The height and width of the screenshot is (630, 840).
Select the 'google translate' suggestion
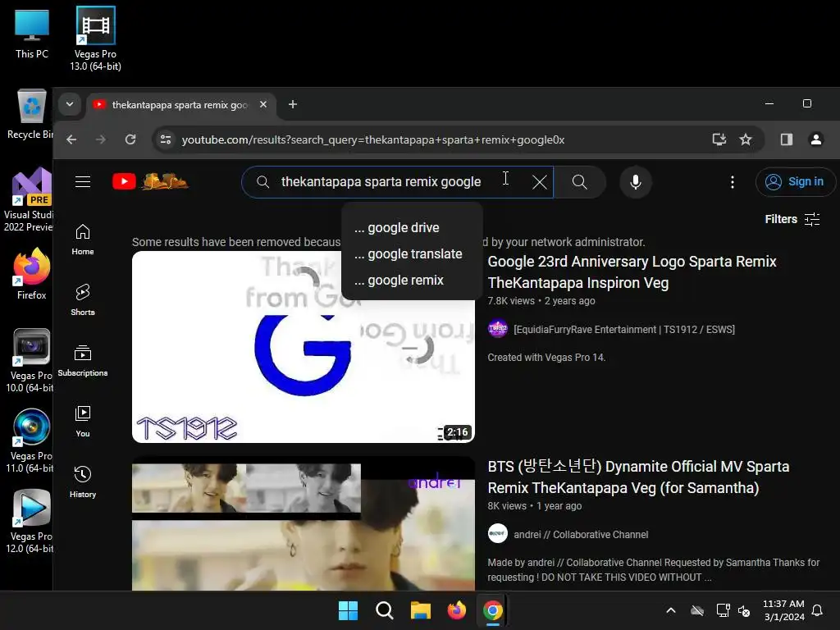tap(412, 254)
